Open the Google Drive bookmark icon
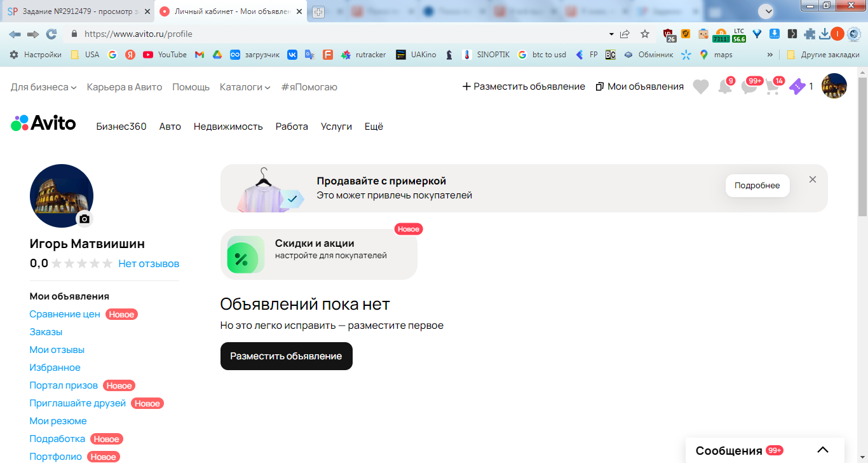Image resolution: width=868 pixels, height=463 pixels. (216, 55)
